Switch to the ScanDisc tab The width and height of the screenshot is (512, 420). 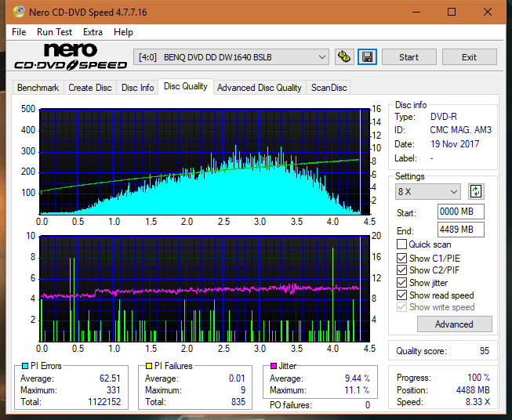point(329,88)
